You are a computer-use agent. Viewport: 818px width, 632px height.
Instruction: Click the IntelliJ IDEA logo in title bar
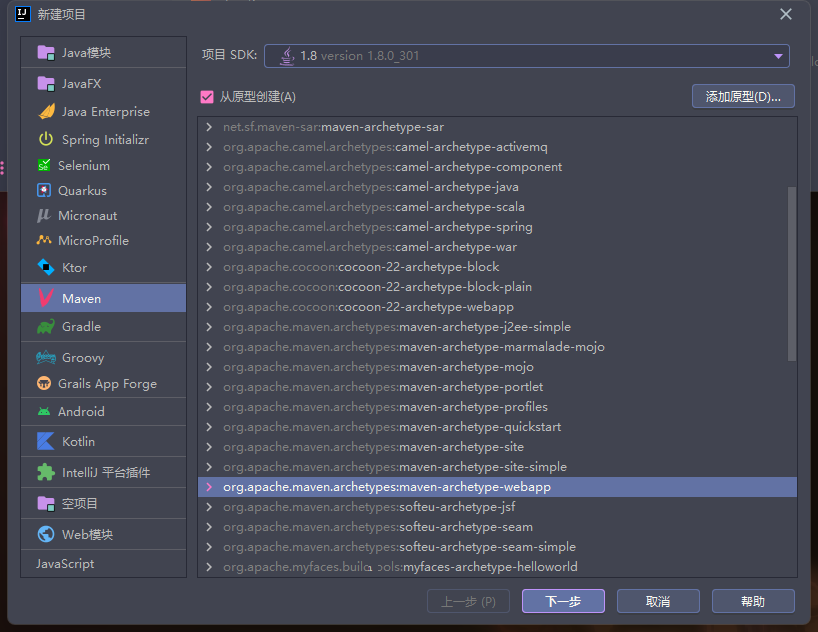pos(23,14)
